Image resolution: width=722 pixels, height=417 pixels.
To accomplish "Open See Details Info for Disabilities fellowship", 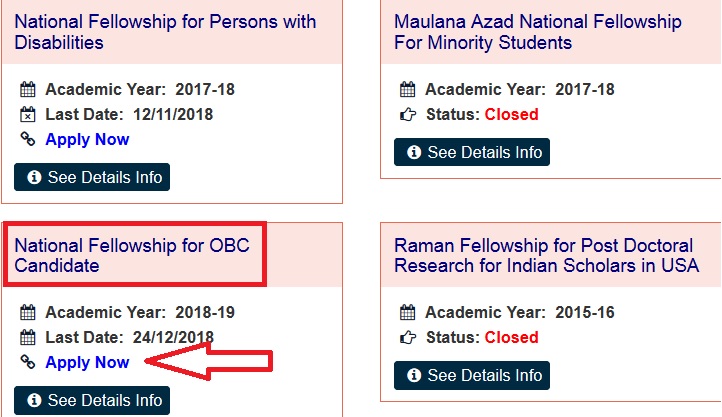I will click(x=92, y=177).
